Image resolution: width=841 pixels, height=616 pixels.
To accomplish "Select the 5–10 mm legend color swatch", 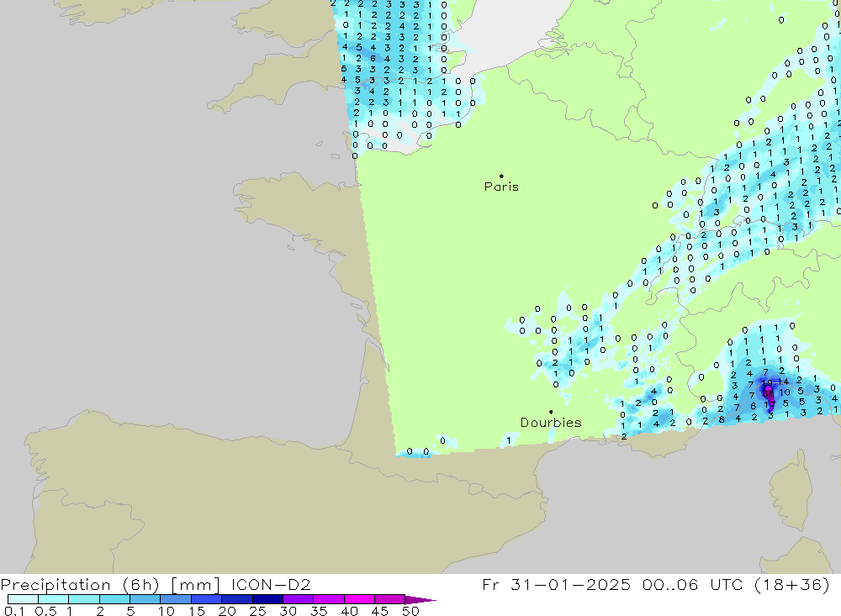I will pos(145,599).
